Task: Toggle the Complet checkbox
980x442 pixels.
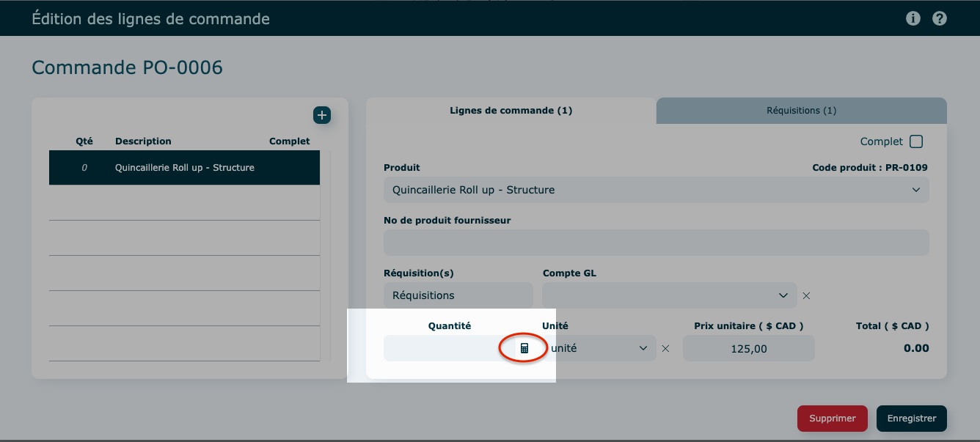Action: tap(915, 141)
